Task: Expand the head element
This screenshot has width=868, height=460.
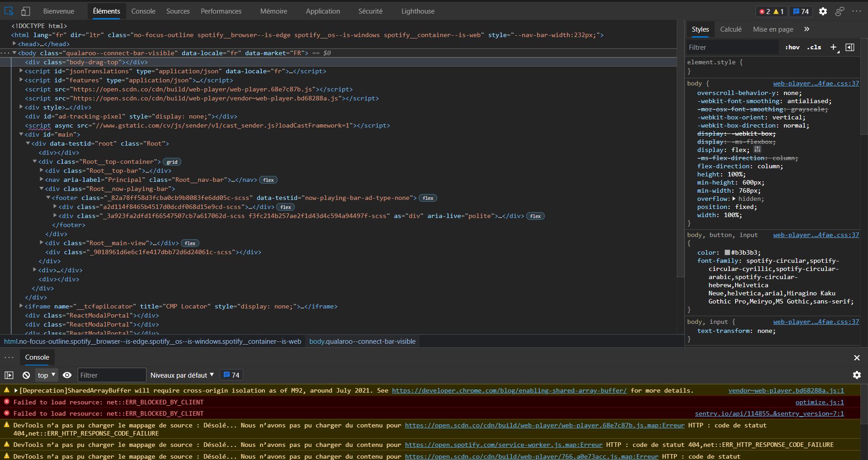Action: [14, 43]
